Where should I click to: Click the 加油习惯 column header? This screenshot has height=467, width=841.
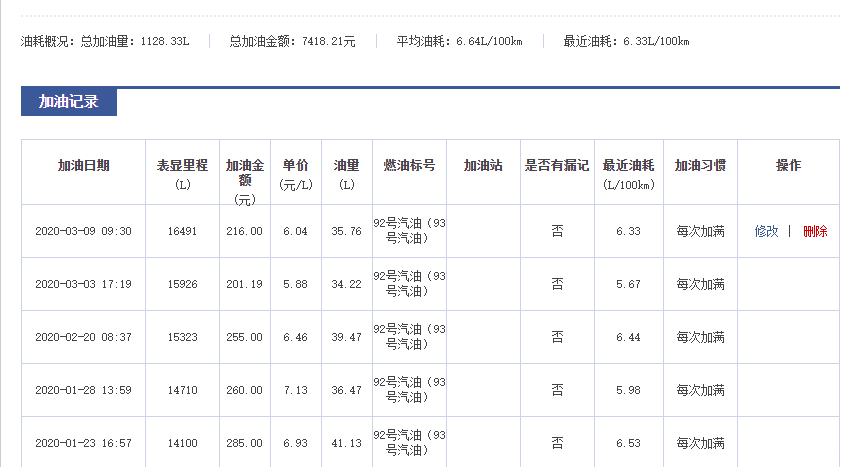point(700,166)
